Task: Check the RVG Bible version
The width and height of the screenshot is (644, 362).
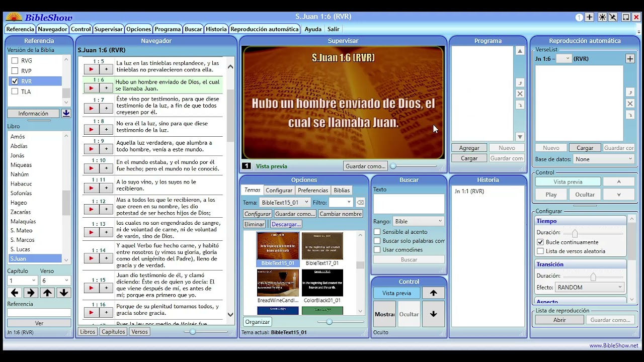Action: (x=15, y=60)
